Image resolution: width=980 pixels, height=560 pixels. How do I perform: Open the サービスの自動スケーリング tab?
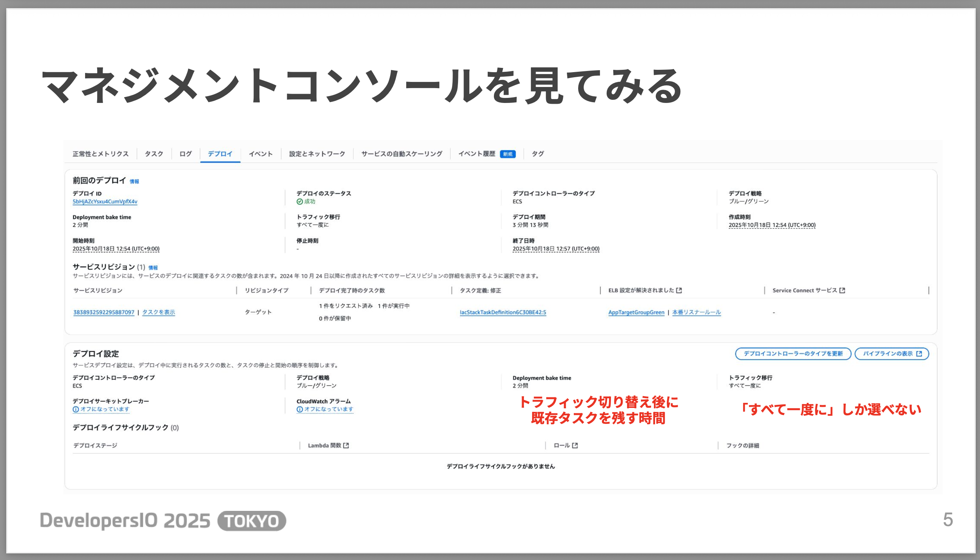point(401,154)
